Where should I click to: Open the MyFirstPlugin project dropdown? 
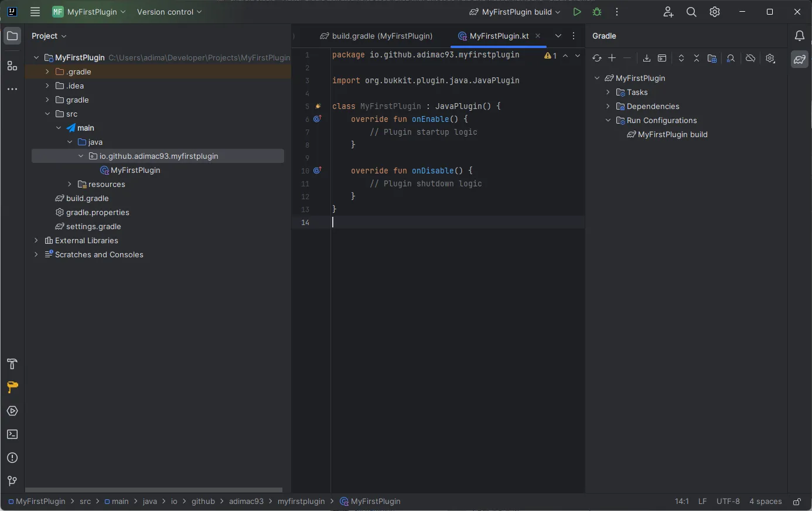89,12
